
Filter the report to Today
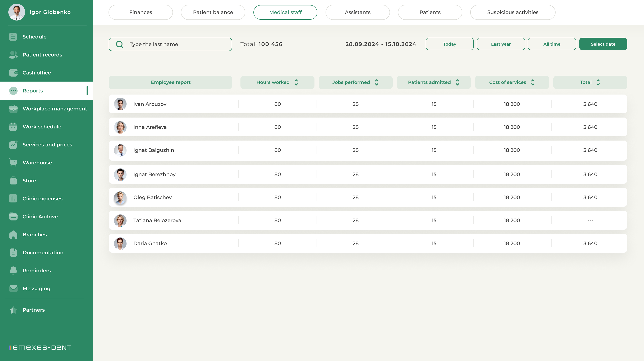[x=450, y=44]
